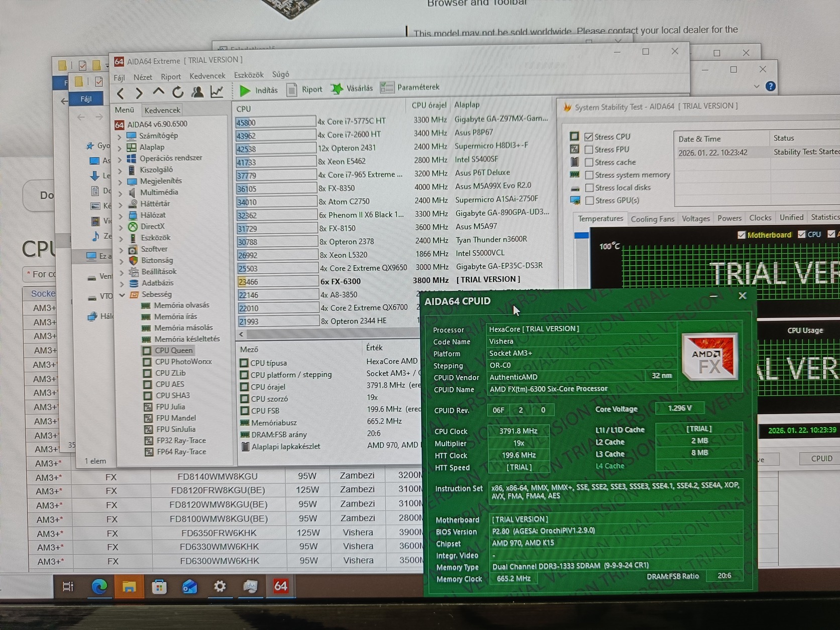This screenshot has height=630, width=840.
Task: Select the CPU AES benchmark
Action: (170, 384)
